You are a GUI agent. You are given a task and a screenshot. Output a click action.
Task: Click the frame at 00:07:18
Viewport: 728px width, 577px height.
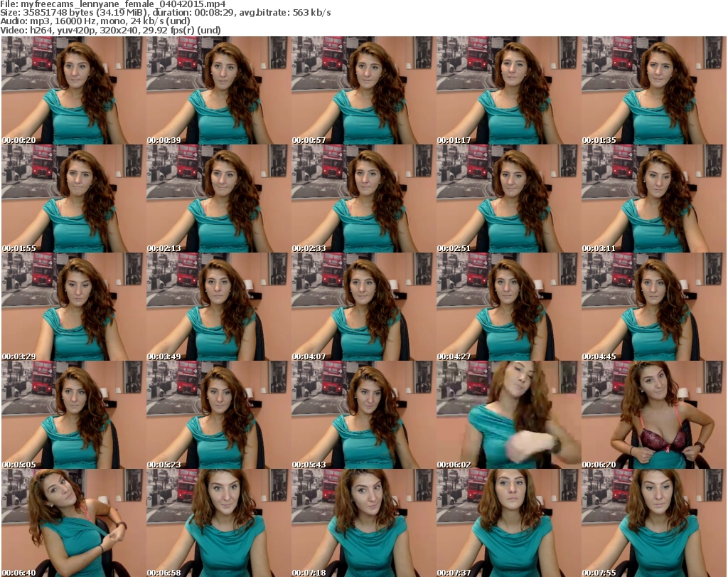362,523
